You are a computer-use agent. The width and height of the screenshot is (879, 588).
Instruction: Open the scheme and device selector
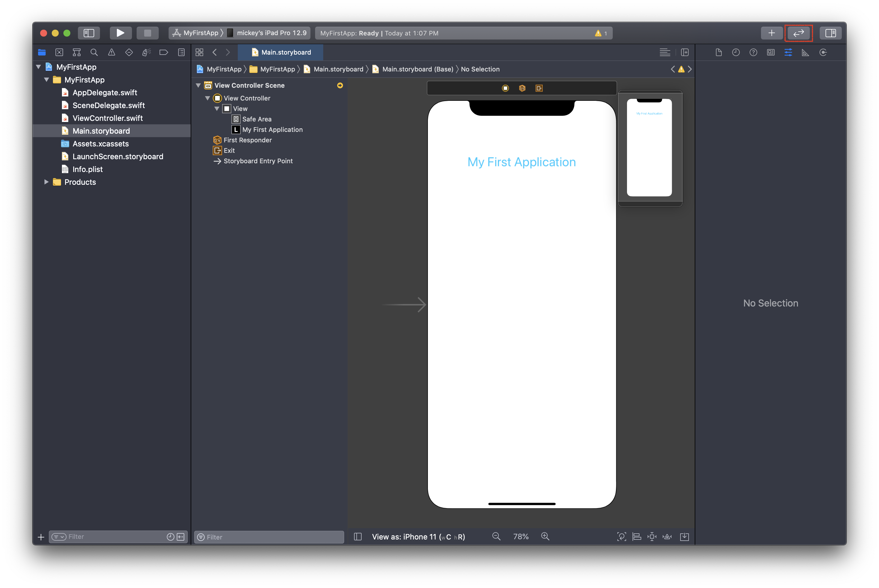239,33
